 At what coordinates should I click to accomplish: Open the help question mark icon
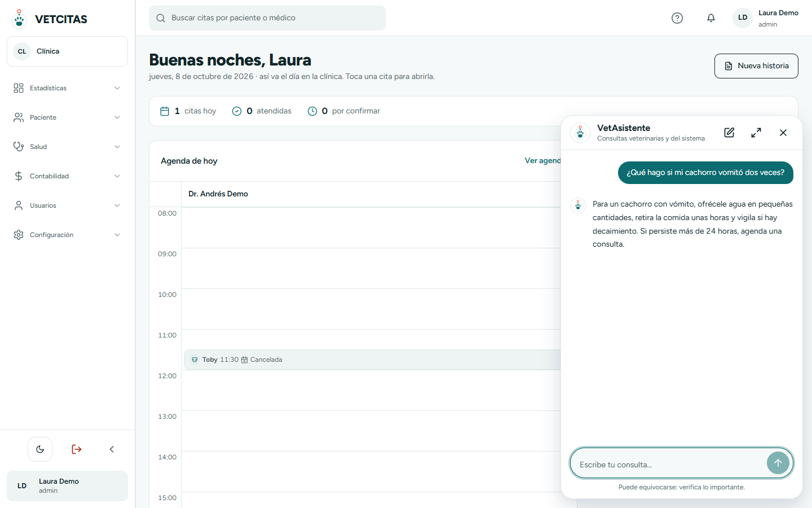point(677,18)
